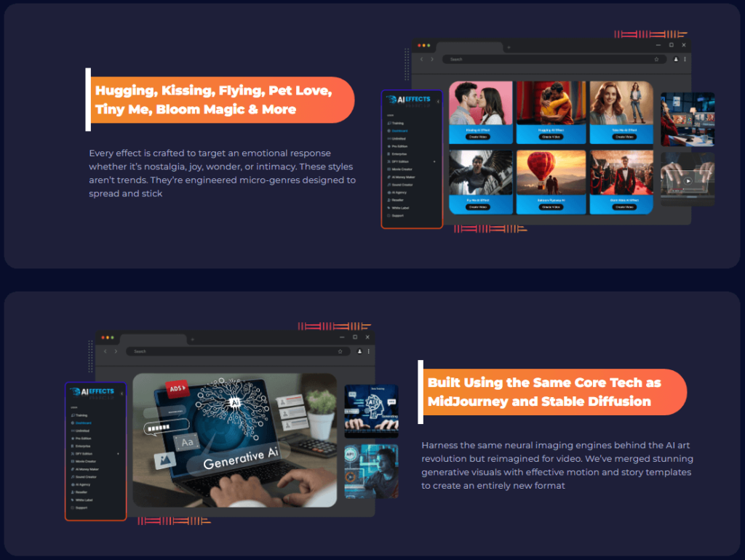Open kissing couple effect thumbnail
The height and width of the screenshot is (560, 745).
pyautogui.click(x=480, y=103)
